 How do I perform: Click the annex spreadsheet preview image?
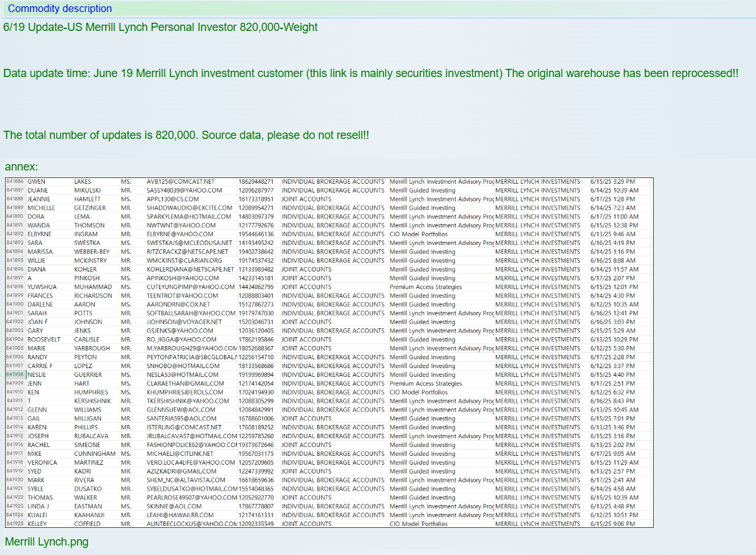point(329,352)
